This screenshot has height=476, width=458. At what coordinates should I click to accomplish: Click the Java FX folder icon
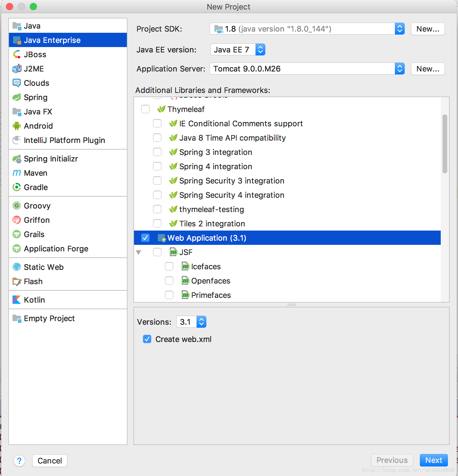17,112
